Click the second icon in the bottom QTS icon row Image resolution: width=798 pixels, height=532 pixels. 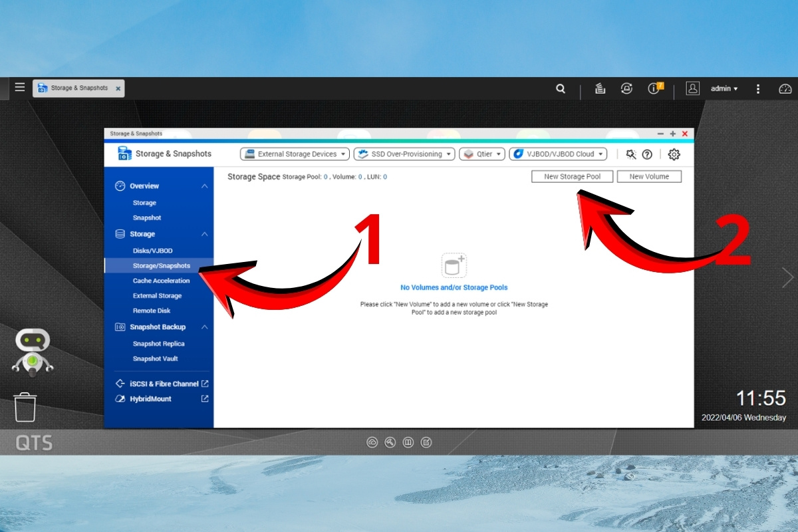click(390, 442)
